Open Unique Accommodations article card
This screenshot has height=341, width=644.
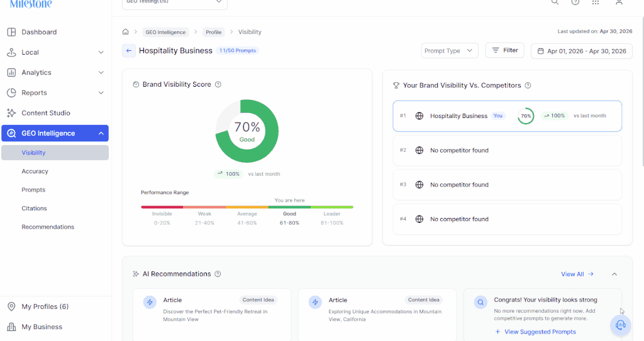(377, 315)
